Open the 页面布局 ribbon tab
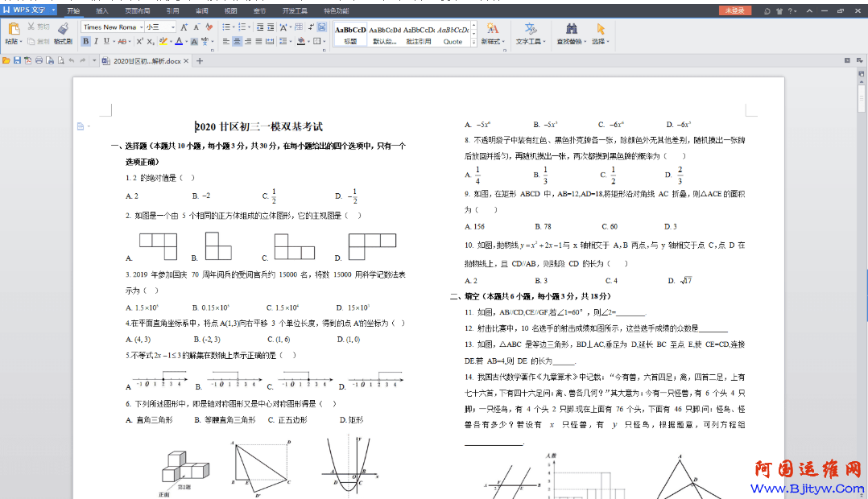868x499 pixels. click(x=137, y=11)
